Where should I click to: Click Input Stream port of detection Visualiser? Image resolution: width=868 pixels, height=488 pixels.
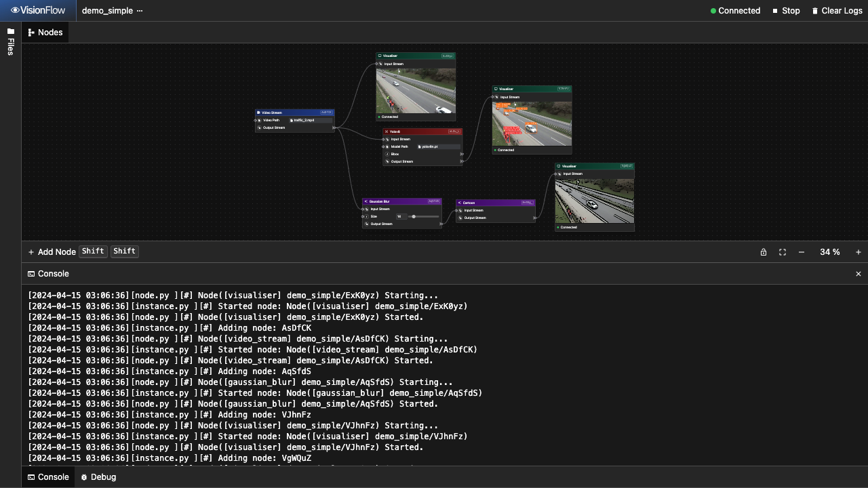(x=493, y=97)
